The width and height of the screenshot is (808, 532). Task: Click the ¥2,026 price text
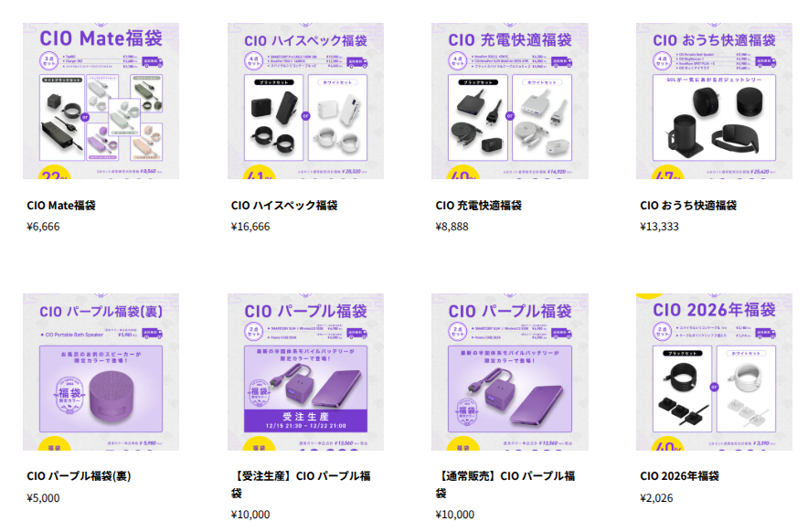(x=656, y=498)
